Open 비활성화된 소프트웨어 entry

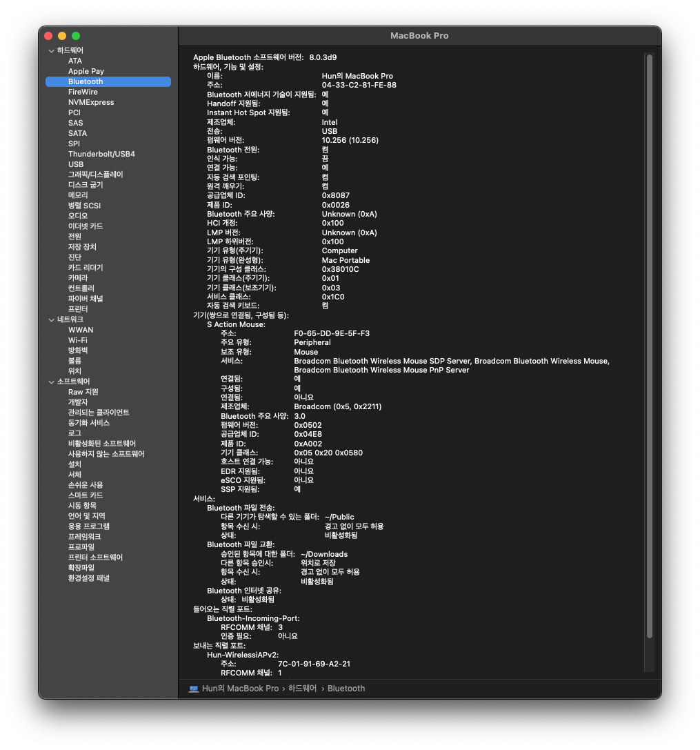coord(102,444)
